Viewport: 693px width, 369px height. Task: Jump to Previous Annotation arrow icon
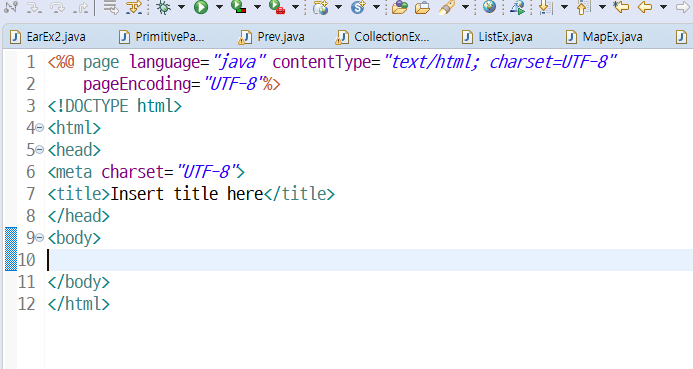(x=583, y=7)
